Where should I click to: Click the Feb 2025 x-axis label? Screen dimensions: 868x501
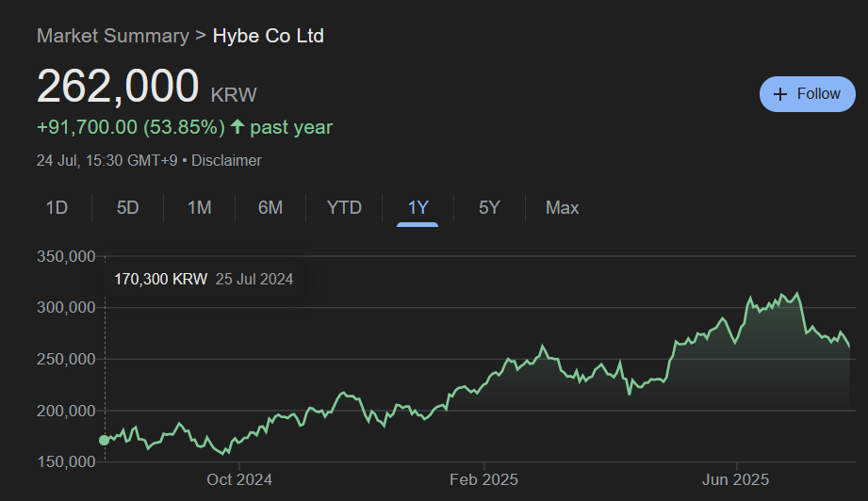(x=483, y=479)
